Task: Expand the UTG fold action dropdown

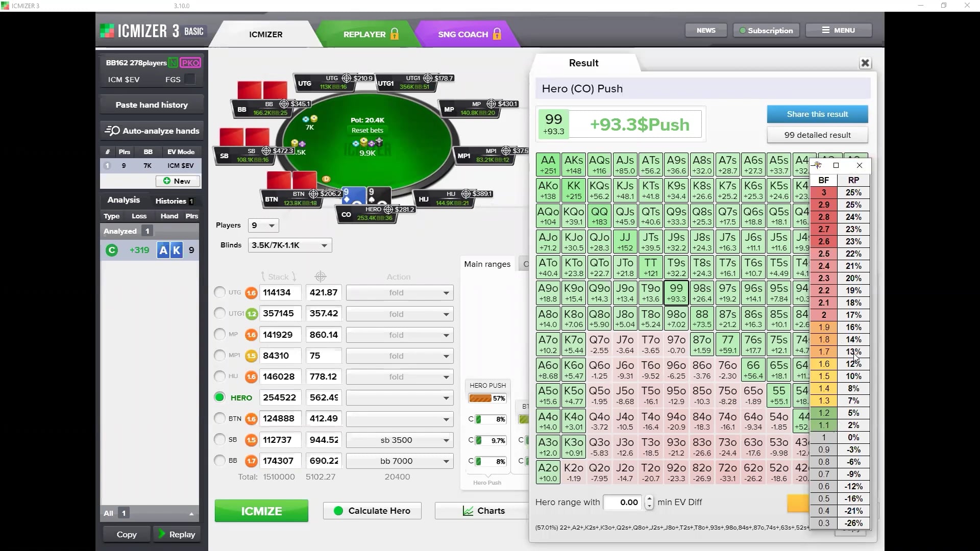Action: (399, 292)
